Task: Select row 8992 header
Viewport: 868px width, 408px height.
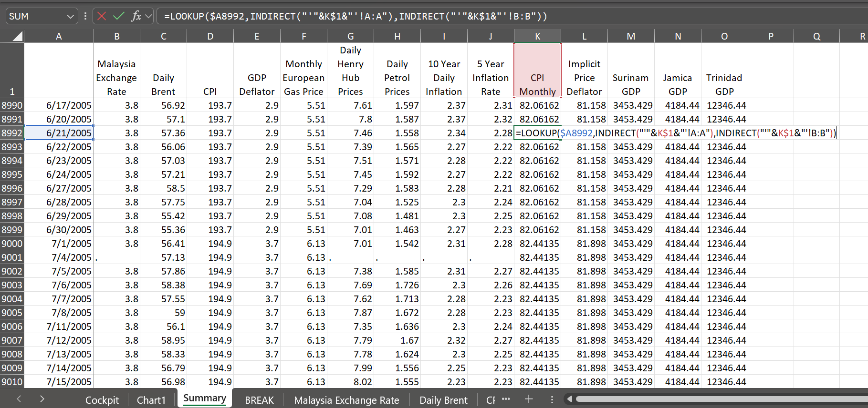Action: coord(12,133)
